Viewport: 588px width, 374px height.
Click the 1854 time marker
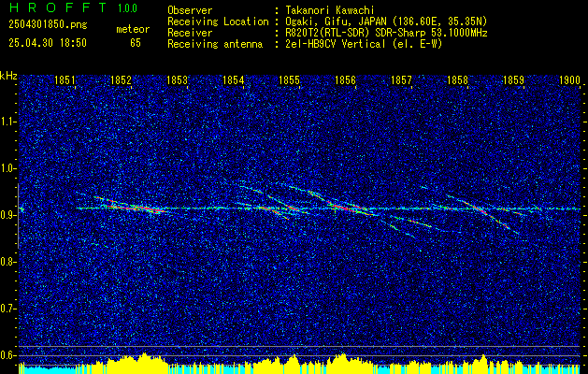[x=234, y=79]
